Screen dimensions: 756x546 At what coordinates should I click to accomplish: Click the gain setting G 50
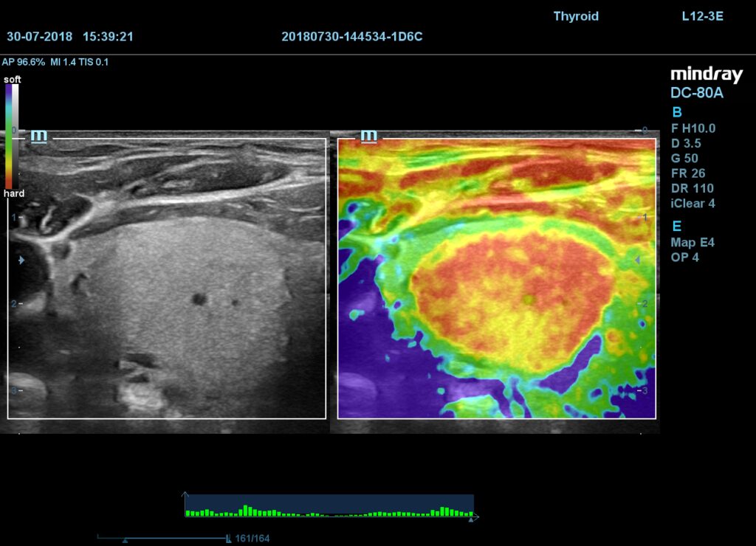click(683, 158)
